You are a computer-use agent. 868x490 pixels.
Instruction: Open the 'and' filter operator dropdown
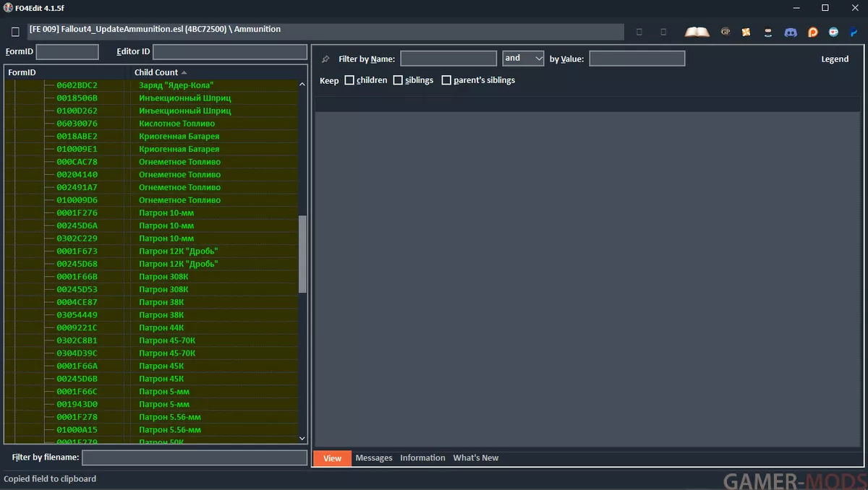(523, 59)
